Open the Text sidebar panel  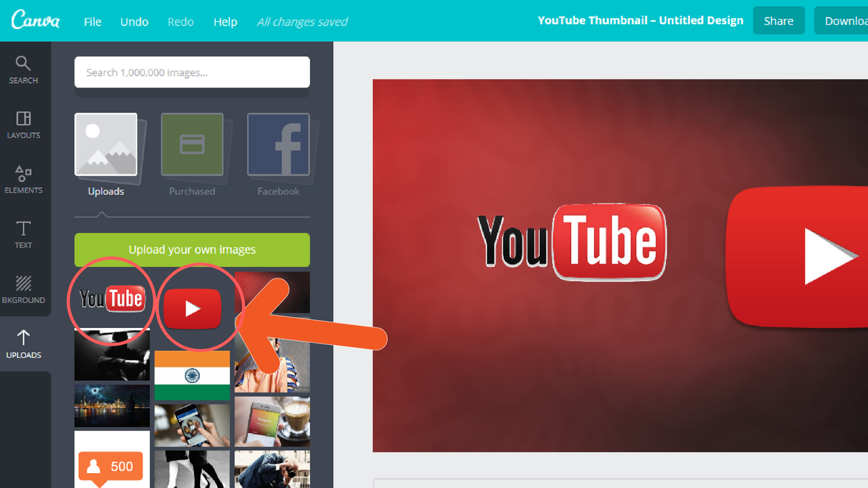click(x=24, y=235)
